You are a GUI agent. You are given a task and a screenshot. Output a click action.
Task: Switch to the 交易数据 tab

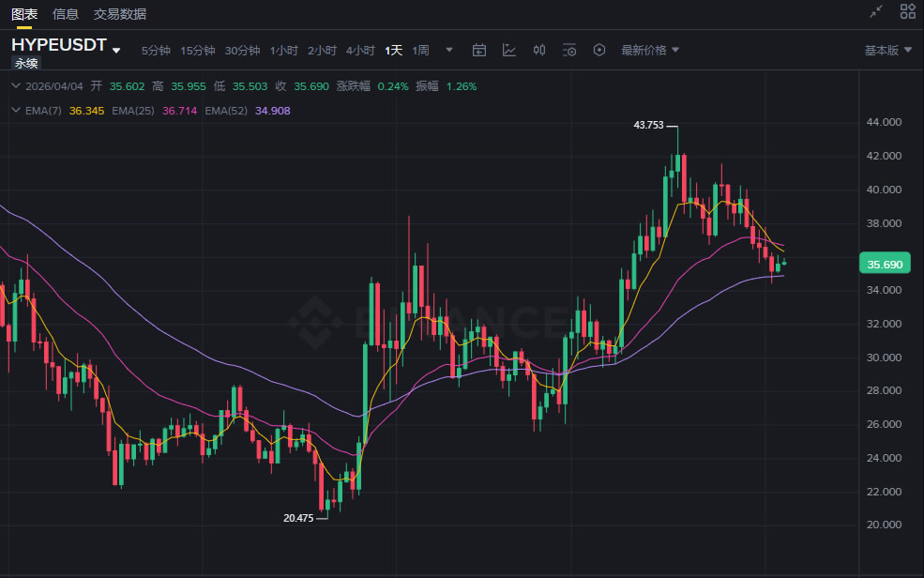[x=119, y=14]
